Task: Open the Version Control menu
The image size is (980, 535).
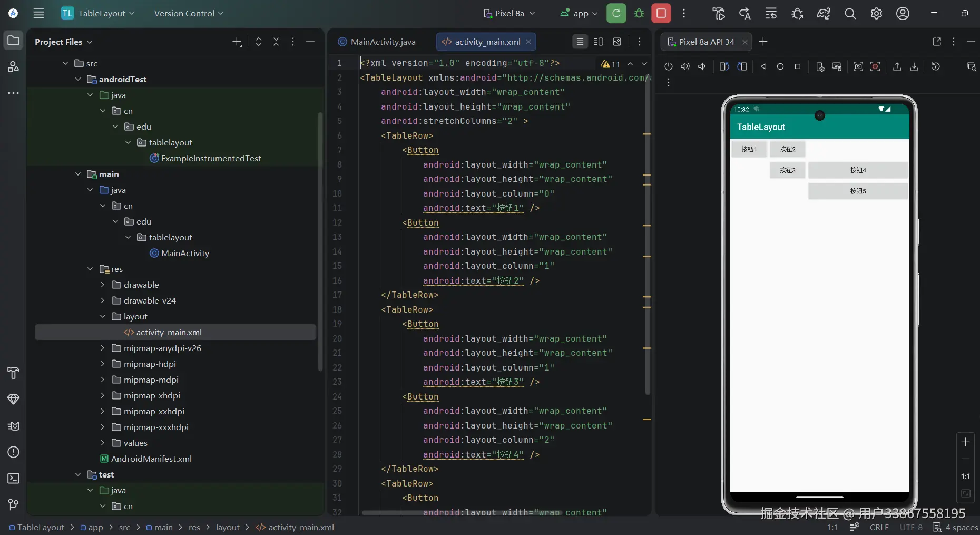Action: coord(189,13)
